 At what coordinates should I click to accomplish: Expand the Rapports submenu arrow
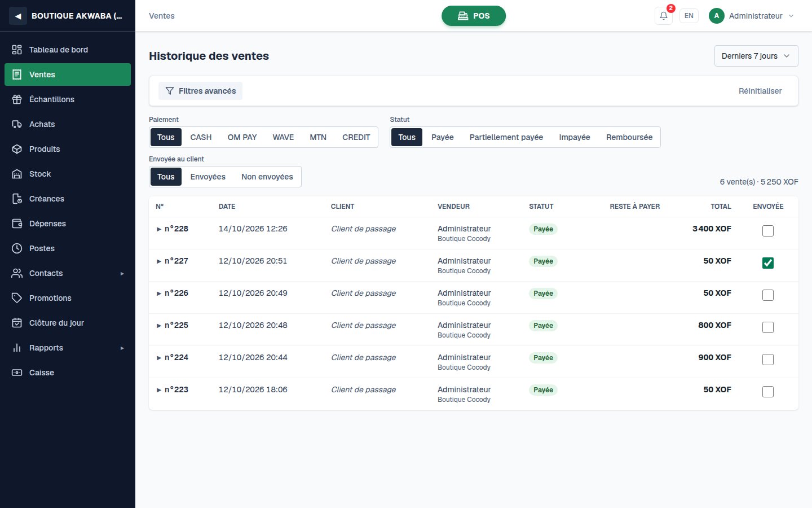tap(122, 348)
